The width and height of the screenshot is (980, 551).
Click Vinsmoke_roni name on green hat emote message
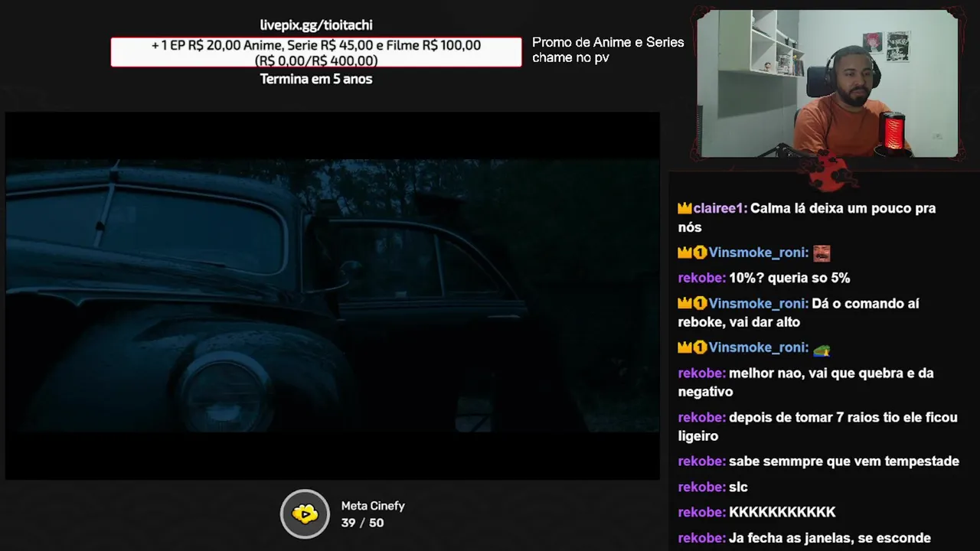tap(758, 348)
